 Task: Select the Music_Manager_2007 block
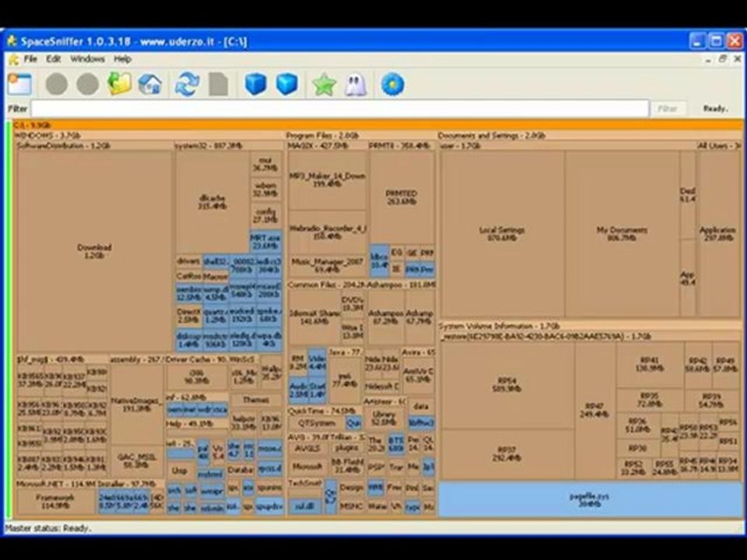coord(328,266)
